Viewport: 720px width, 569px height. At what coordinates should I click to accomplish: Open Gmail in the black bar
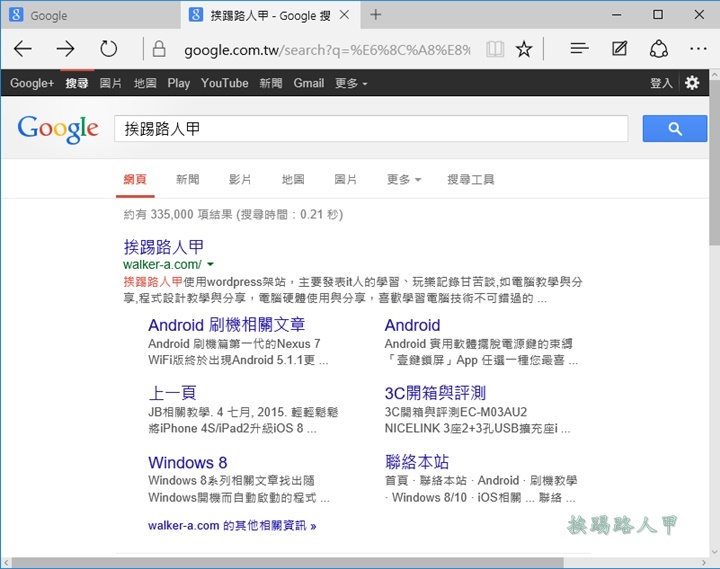tap(309, 83)
